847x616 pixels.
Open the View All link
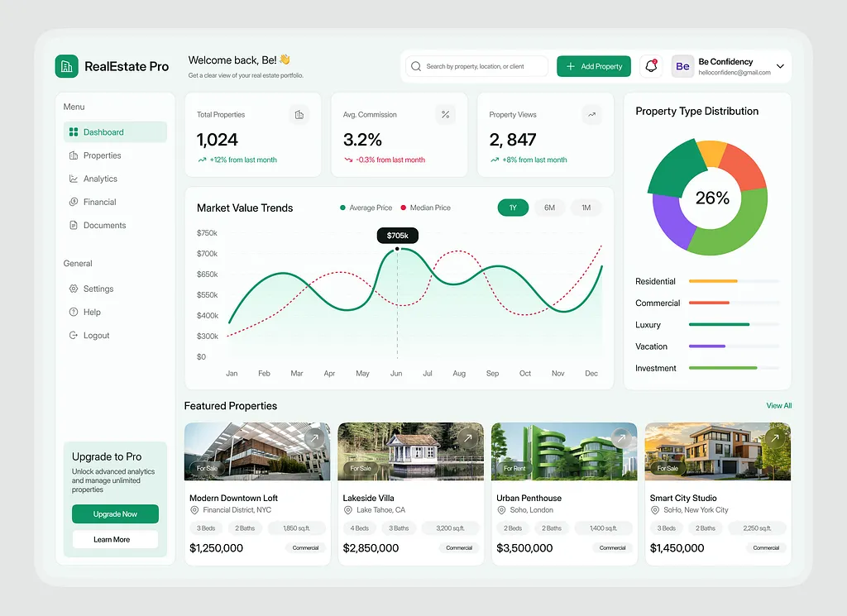pos(779,405)
